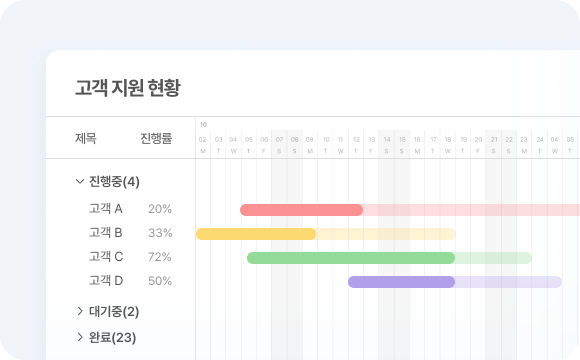Click the 20% progress value
The height and width of the screenshot is (360, 580).
click(160, 209)
